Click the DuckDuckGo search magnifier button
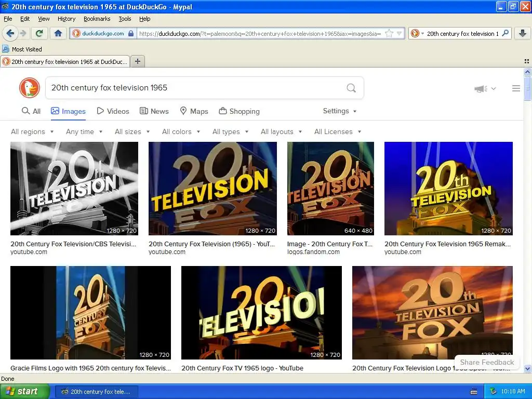This screenshot has width=532, height=399. tap(351, 88)
